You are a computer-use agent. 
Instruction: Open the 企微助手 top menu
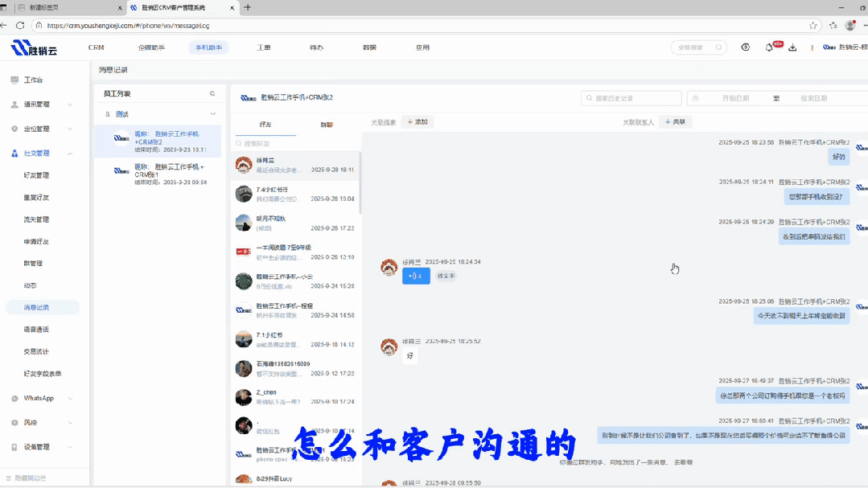(x=151, y=47)
